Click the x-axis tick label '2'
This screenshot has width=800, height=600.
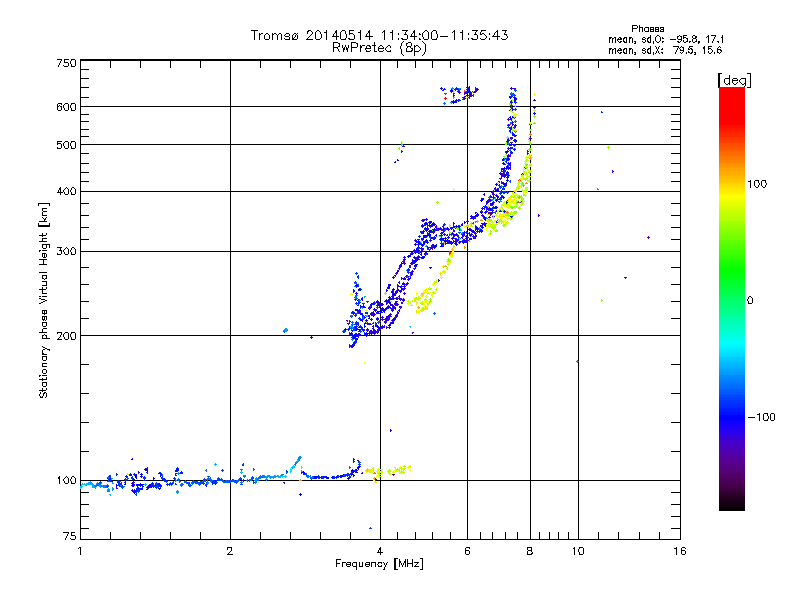tap(230, 551)
